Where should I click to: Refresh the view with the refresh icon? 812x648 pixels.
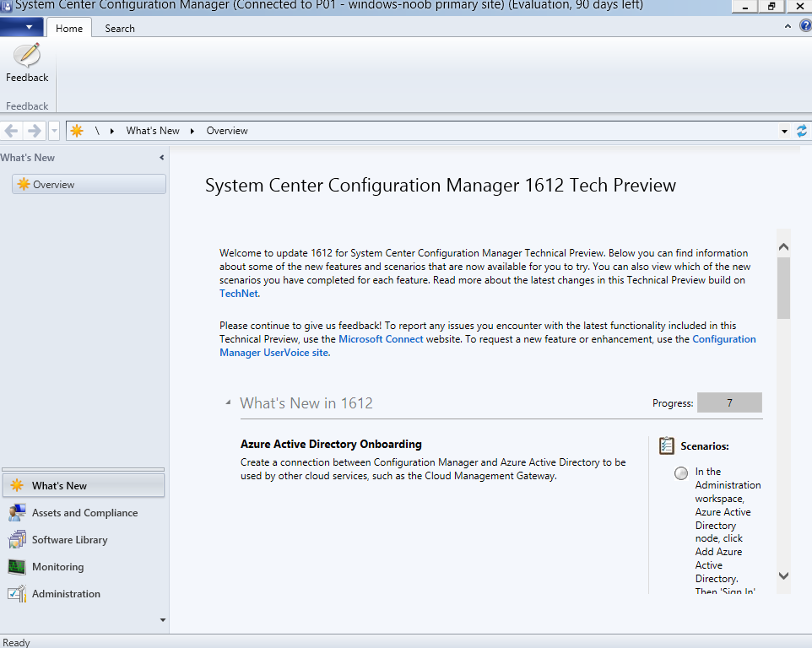(x=802, y=131)
